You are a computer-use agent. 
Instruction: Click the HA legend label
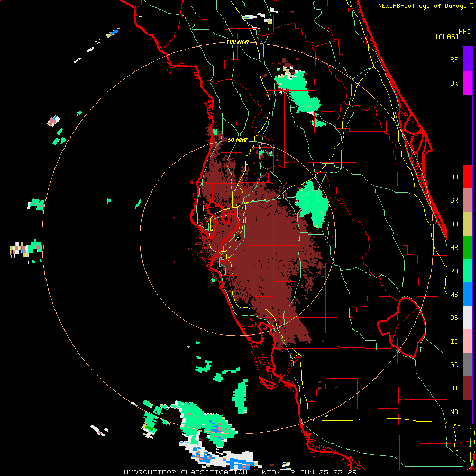(454, 177)
